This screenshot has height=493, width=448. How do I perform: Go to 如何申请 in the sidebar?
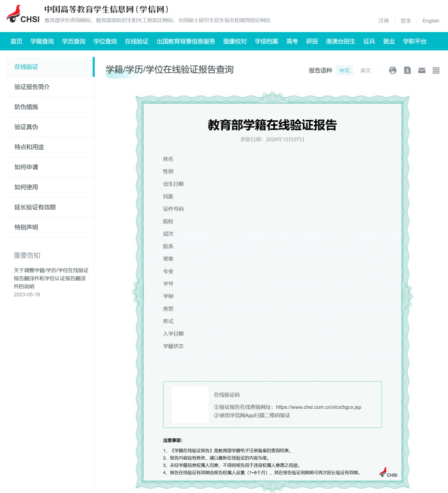[51, 167]
